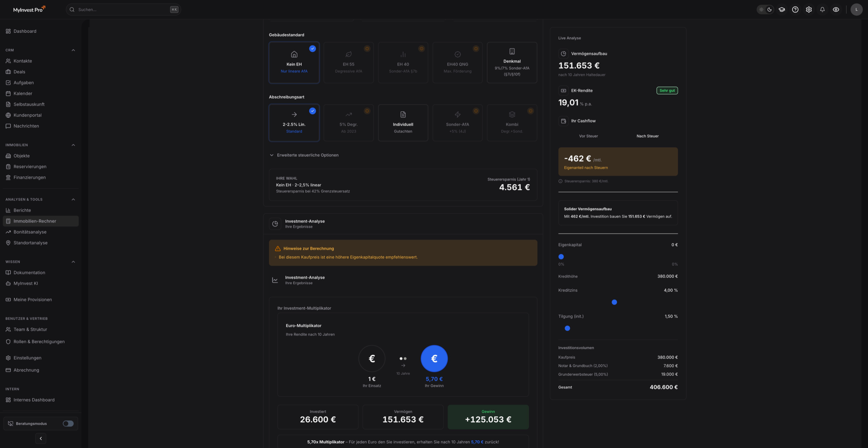Switch to Vor Steuer cashflow tab
The height and width of the screenshot is (448, 868).
(588, 136)
